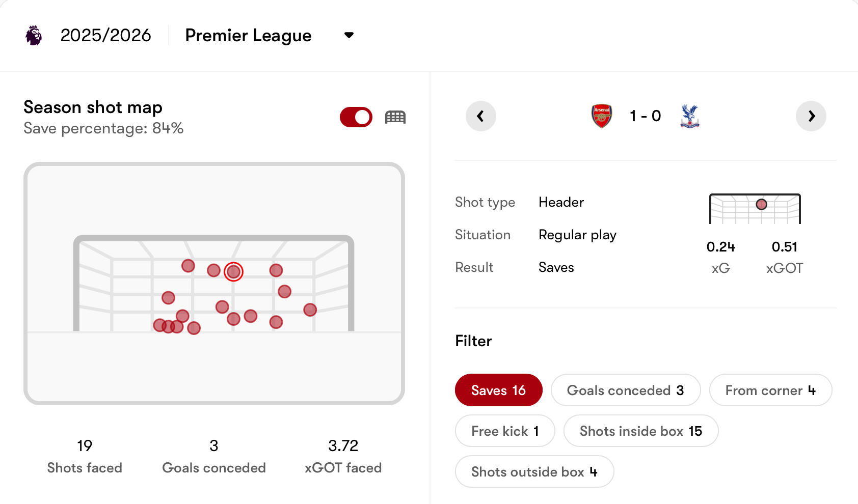Image resolution: width=858 pixels, height=504 pixels.
Task: Enable the Goals conceded 3 filter
Action: click(625, 390)
